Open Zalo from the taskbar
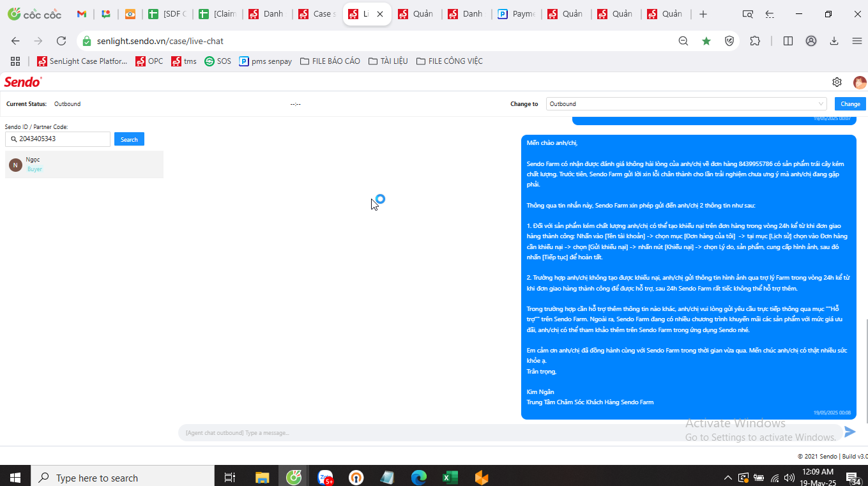The image size is (868, 486). 325,476
